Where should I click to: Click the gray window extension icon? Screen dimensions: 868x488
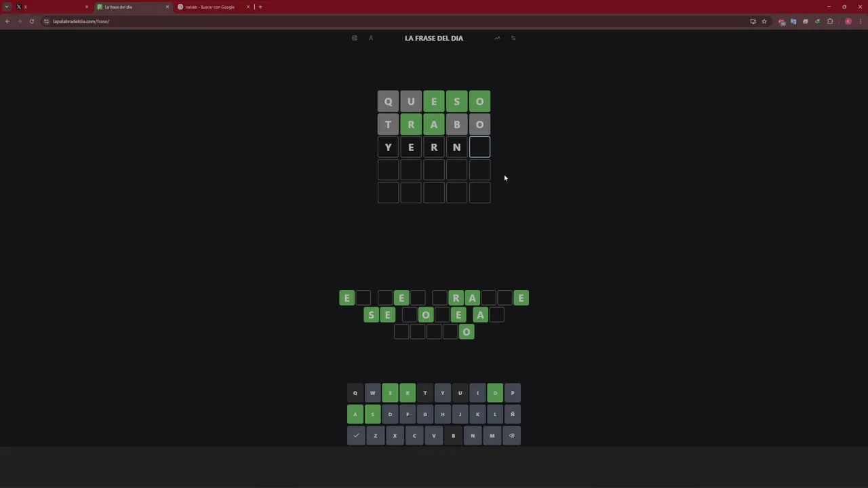click(x=806, y=21)
